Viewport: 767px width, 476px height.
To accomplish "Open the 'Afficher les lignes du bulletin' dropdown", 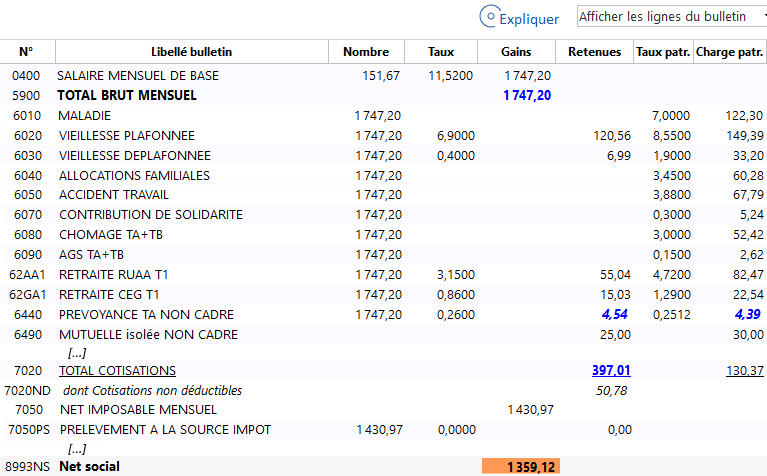I will (x=671, y=17).
